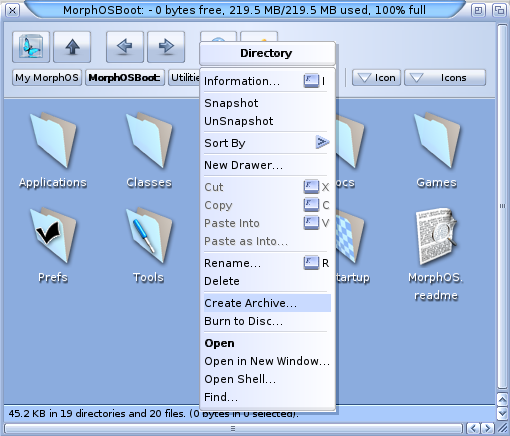Select the Applications folder icon
The height and width of the screenshot is (436, 510).
point(53,140)
